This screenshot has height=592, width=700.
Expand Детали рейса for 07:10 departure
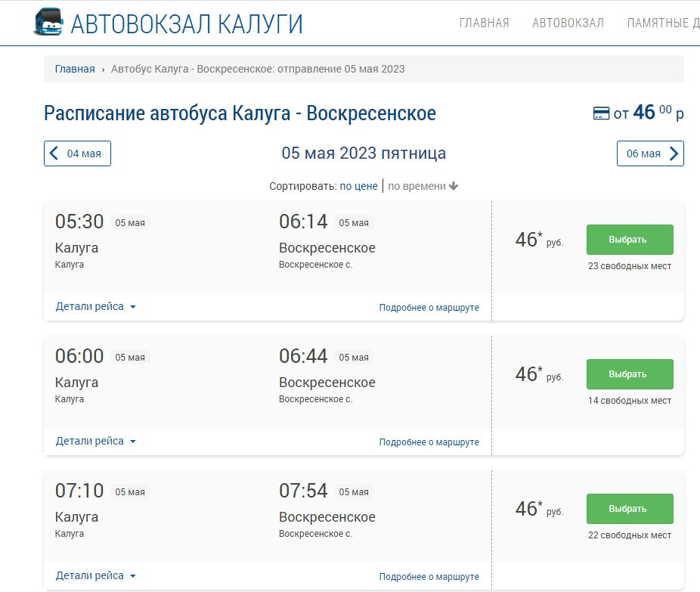95,576
